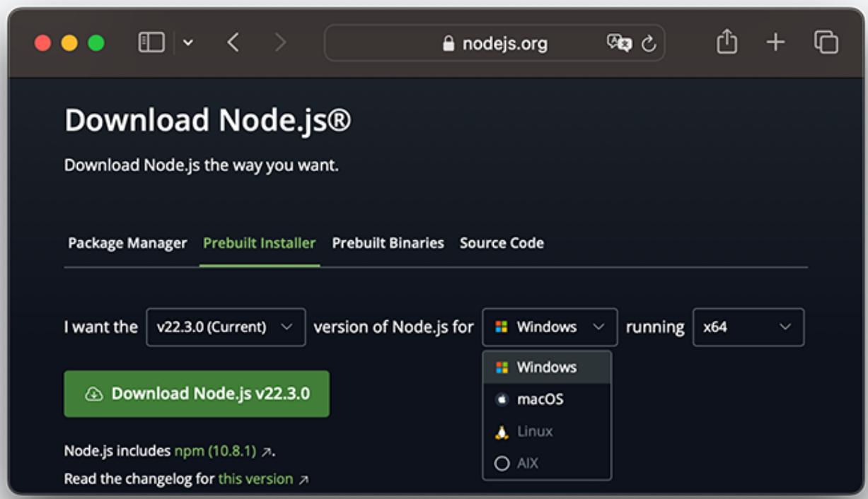The image size is (868, 499).
Task: Switch to the Prebuilt Binaries tab
Action: (x=388, y=243)
